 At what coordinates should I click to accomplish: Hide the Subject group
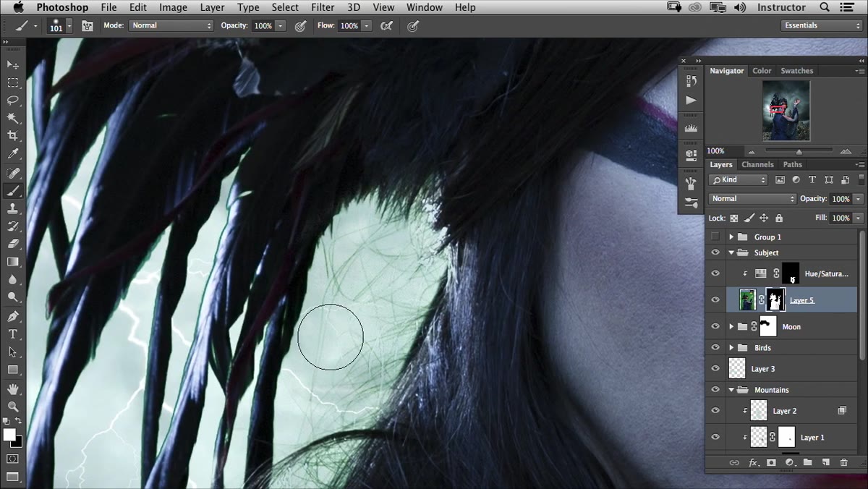pyautogui.click(x=715, y=252)
